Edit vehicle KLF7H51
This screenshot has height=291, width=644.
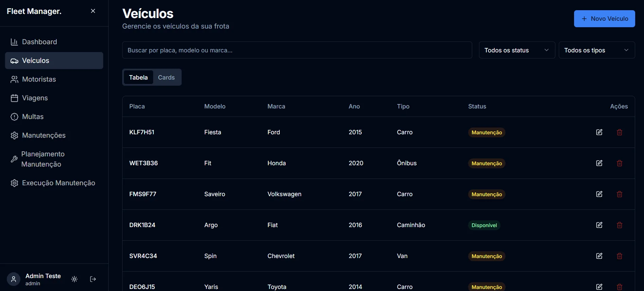599,132
